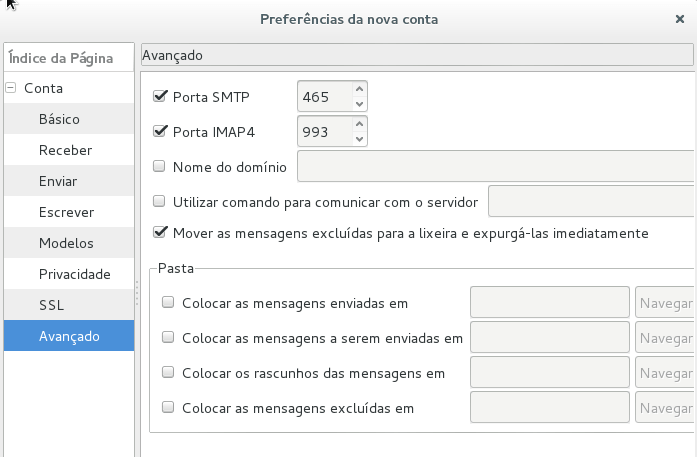Open the SSL settings page
This screenshot has width=697, height=457.
pos(51,305)
